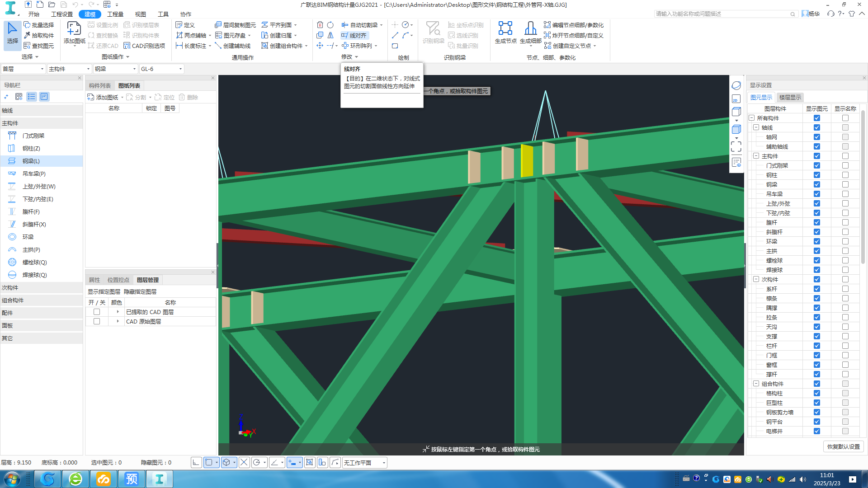Collapse the 次构件 tree node
The image size is (868, 488).
756,279
